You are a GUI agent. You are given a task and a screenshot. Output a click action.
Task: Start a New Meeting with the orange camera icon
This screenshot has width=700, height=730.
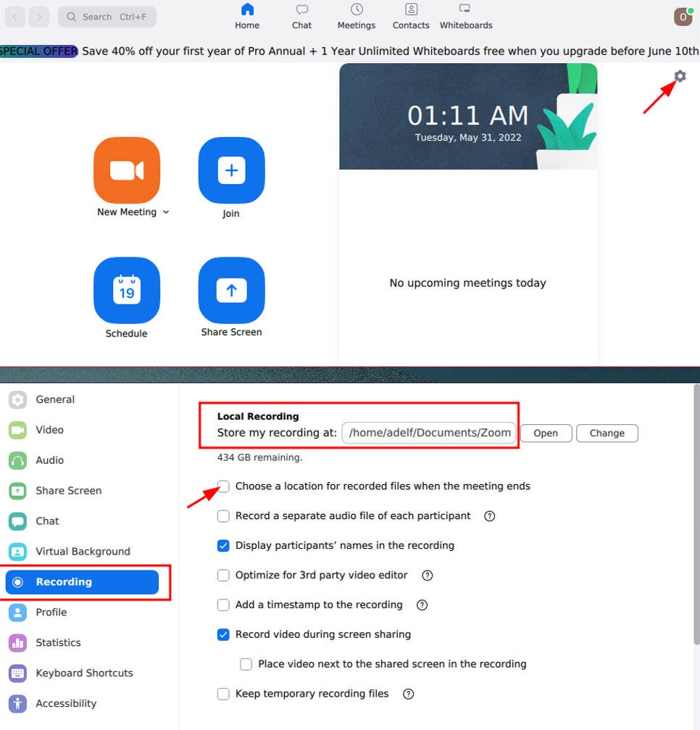(127, 170)
